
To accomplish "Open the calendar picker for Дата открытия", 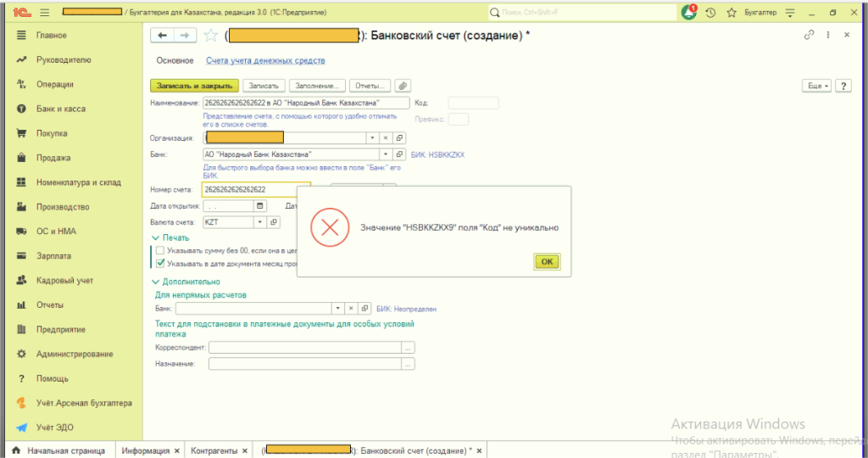I will pyautogui.click(x=260, y=205).
